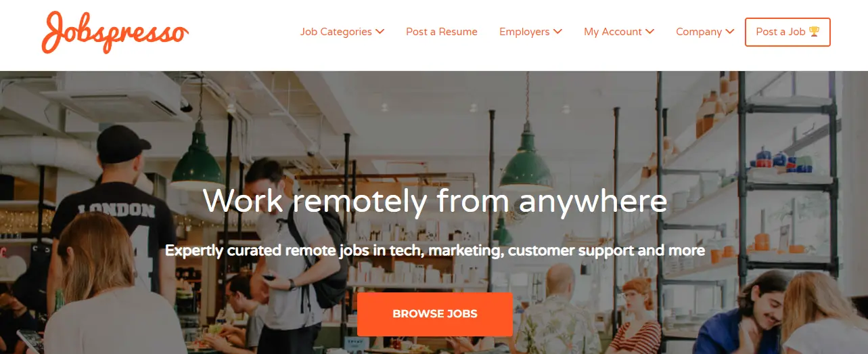The height and width of the screenshot is (354, 868).
Task: Open the My Account menu
Action: pos(619,32)
